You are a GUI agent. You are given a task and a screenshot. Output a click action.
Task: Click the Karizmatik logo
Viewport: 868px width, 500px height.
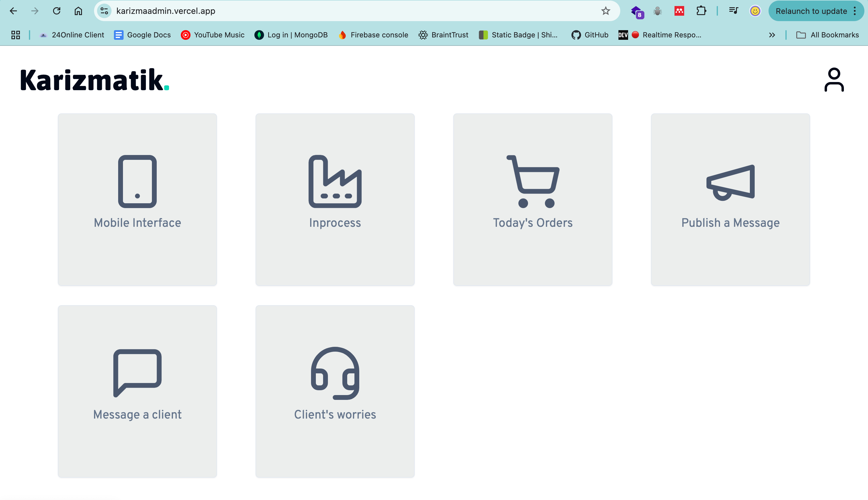click(x=94, y=80)
